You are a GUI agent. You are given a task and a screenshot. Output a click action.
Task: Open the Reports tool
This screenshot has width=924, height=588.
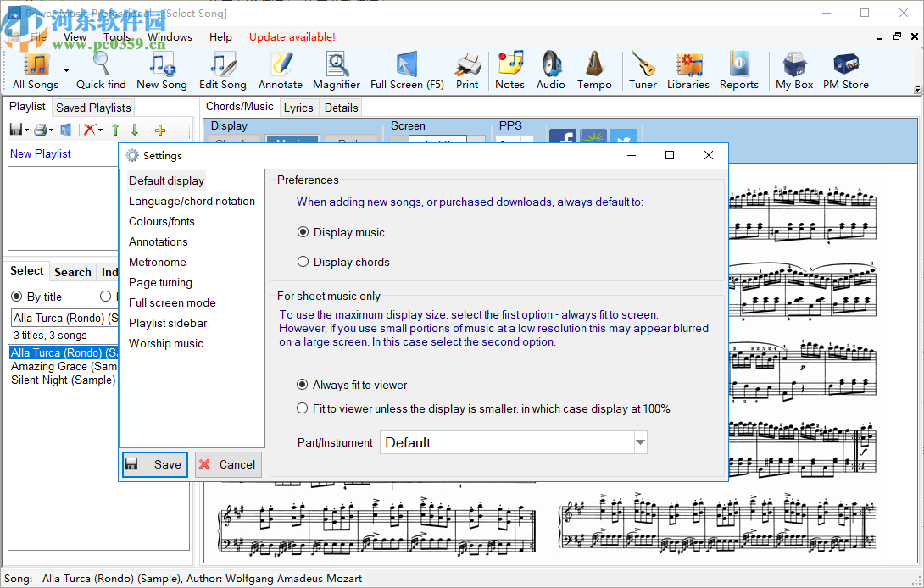[x=739, y=71]
